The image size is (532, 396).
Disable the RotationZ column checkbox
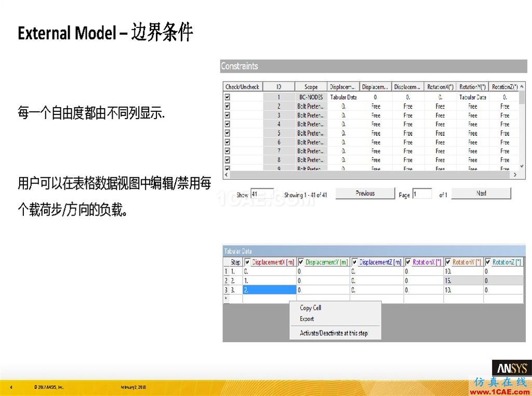click(x=488, y=262)
